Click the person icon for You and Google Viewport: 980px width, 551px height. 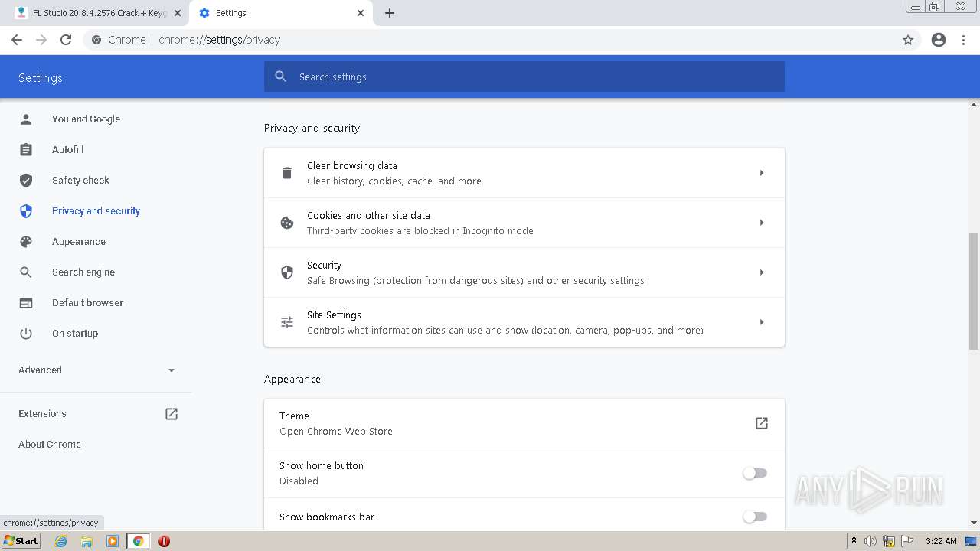click(x=26, y=119)
